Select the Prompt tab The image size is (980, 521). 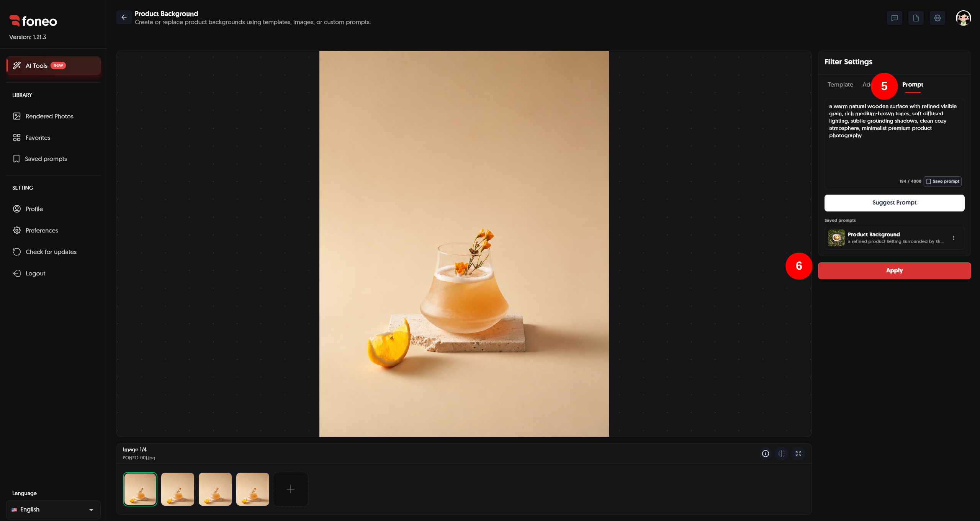pyautogui.click(x=913, y=85)
